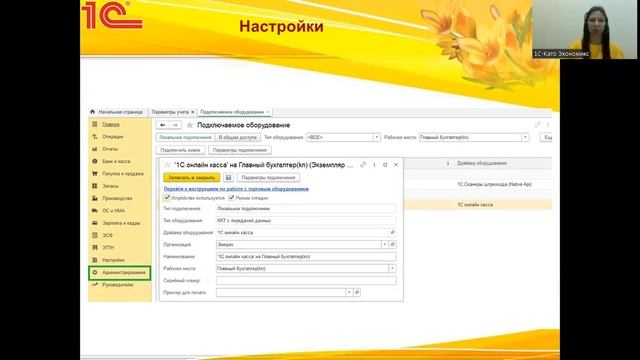Expand top Рабочее место filter dropdown
This screenshot has width=640, height=360.
coord(525,138)
